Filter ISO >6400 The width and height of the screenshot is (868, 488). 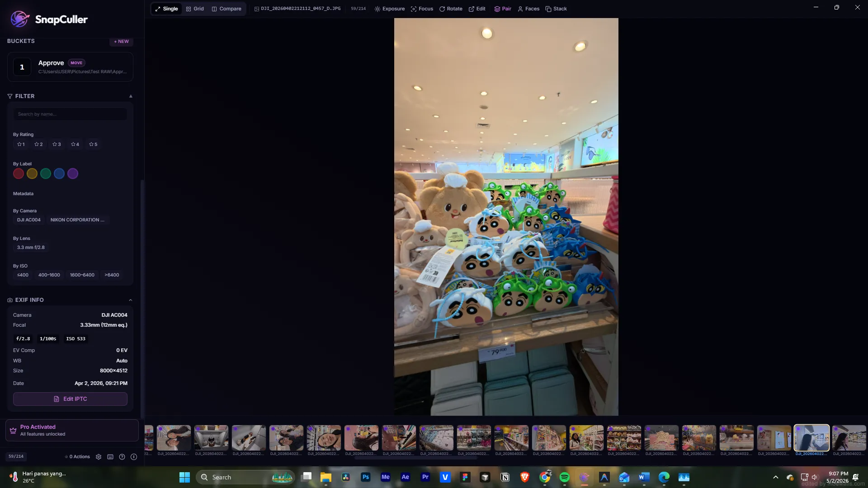[x=112, y=275]
